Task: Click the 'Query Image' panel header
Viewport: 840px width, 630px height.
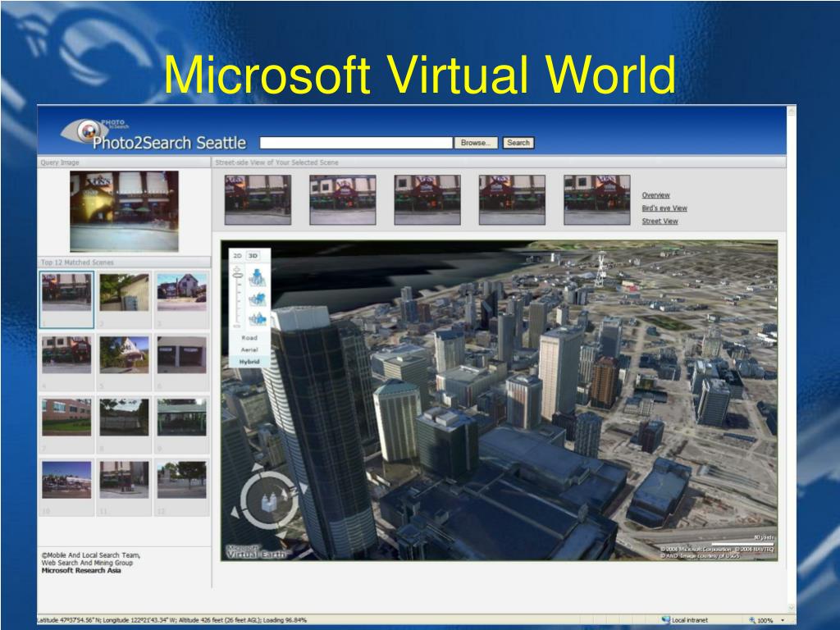Action: click(x=59, y=162)
